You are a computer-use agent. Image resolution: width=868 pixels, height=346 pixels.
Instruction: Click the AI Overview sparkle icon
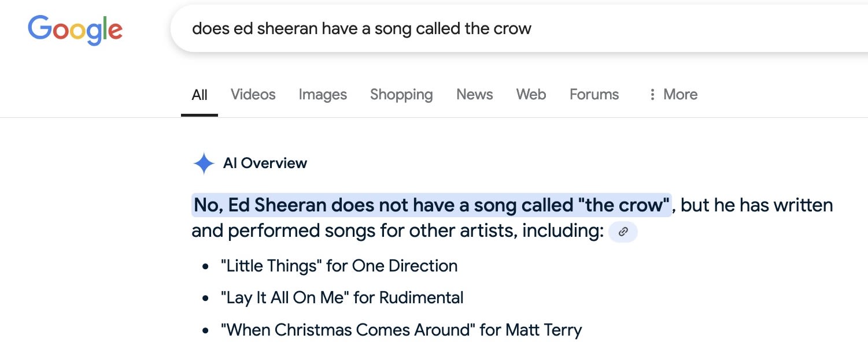[204, 163]
